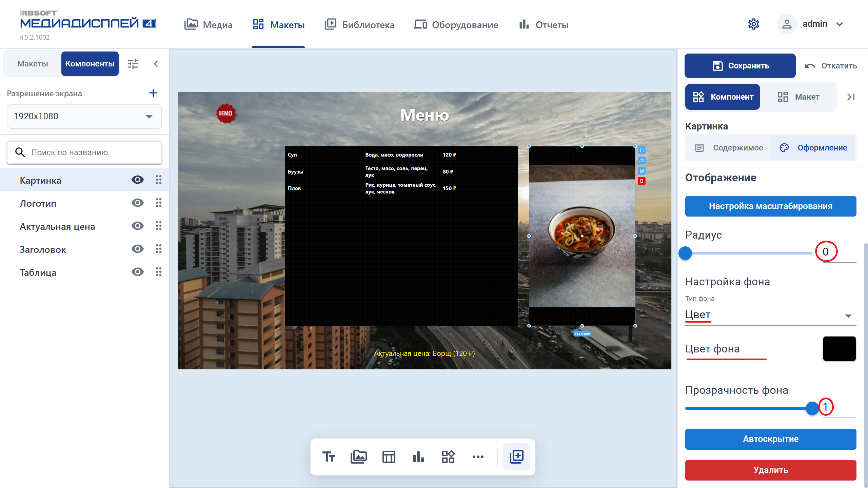
Task: Toggle visibility of Актуальная цена
Action: [x=138, y=226]
